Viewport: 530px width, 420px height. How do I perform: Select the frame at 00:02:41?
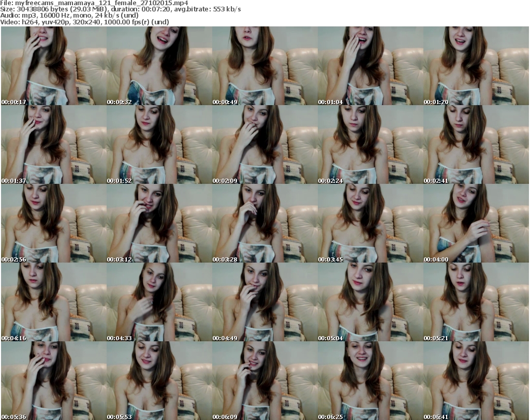point(476,144)
